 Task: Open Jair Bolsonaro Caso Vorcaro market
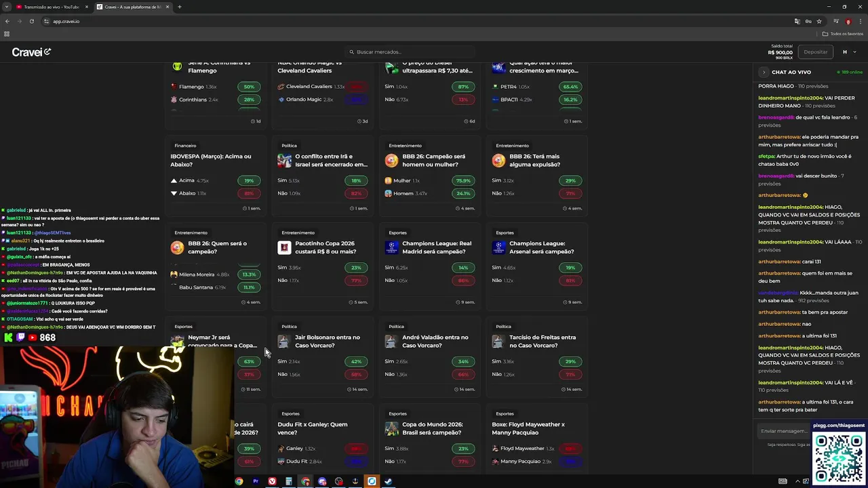[x=328, y=341]
